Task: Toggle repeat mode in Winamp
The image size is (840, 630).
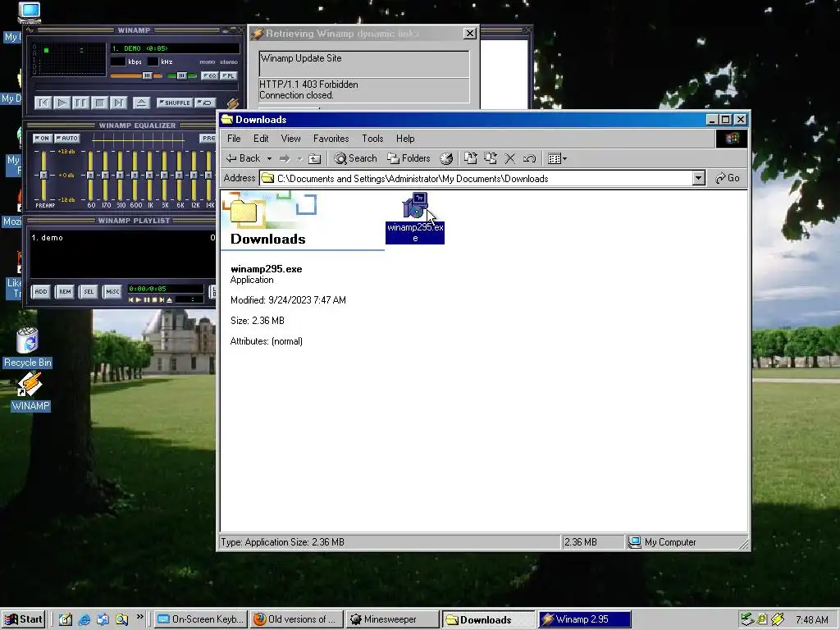Action: pyautogui.click(x=205, y=103)
